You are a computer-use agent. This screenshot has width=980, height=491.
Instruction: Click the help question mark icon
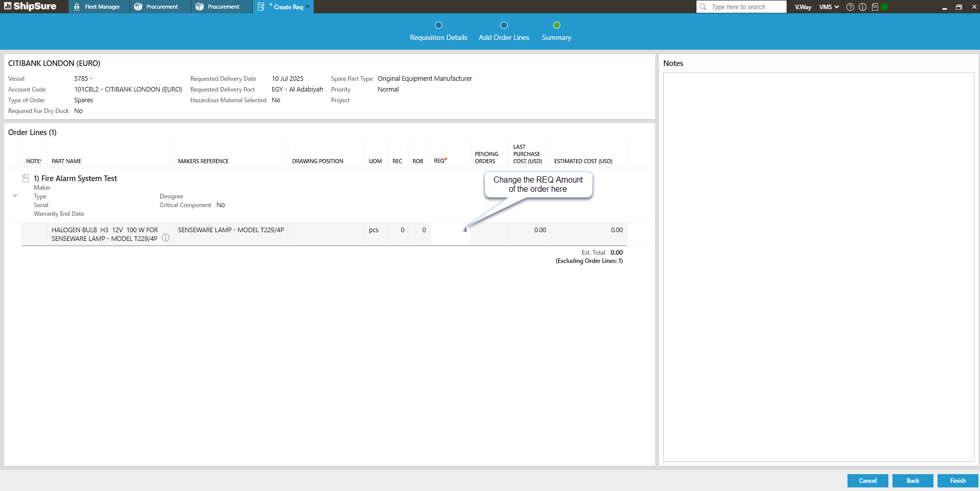pyautogui.click(x=850, y=7)
